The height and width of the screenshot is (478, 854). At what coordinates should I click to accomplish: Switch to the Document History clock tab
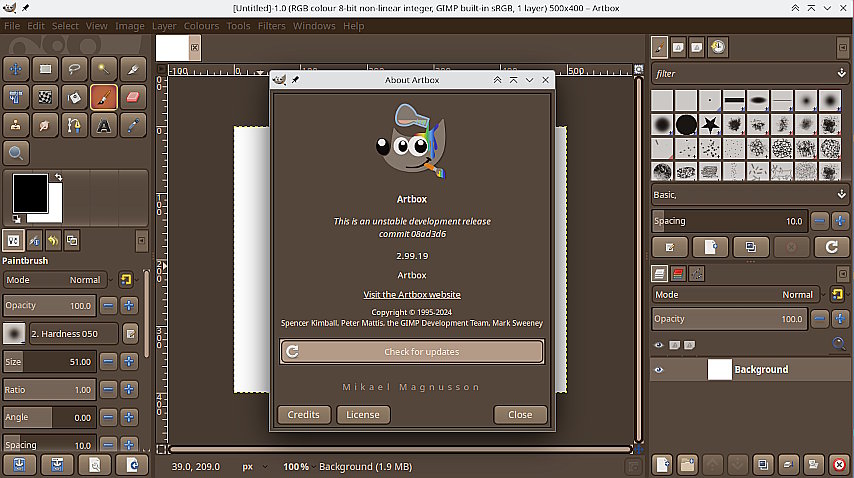tap(718, 47)
